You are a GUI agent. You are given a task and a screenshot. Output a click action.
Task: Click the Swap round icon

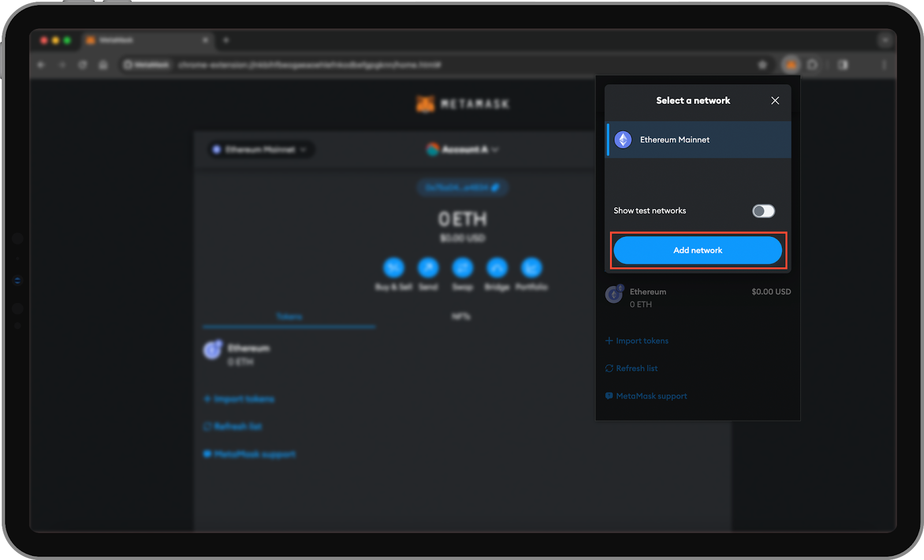(x=463, y=268)
